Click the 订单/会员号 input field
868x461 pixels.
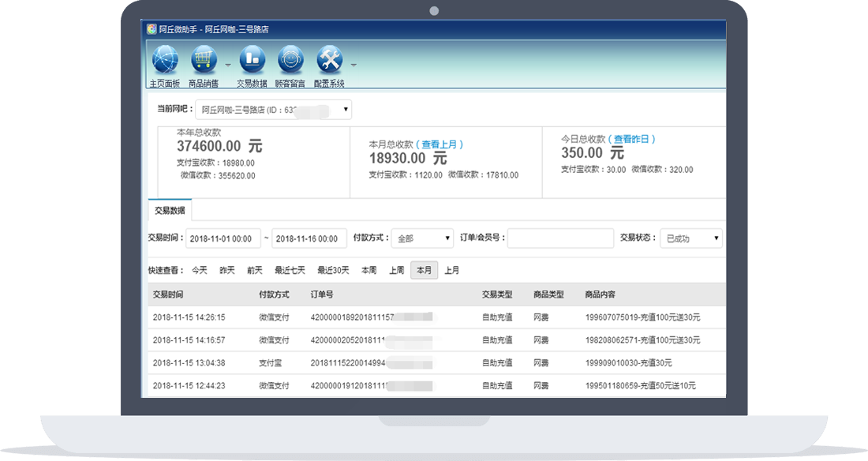click(560, 238)
